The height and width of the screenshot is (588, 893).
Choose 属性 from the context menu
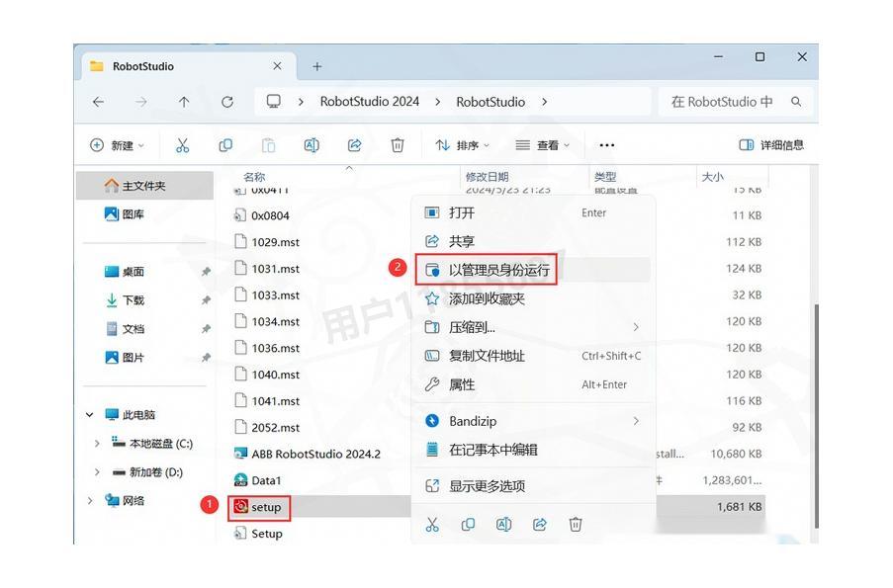point(533,384)
